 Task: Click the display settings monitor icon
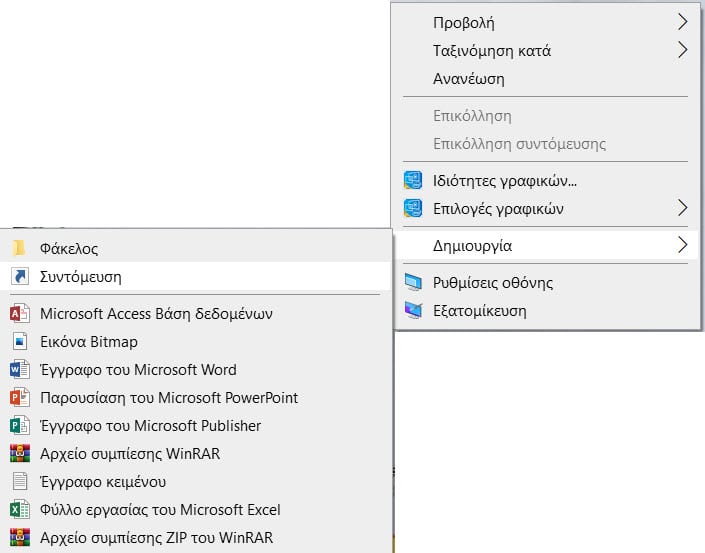(413, 283)
